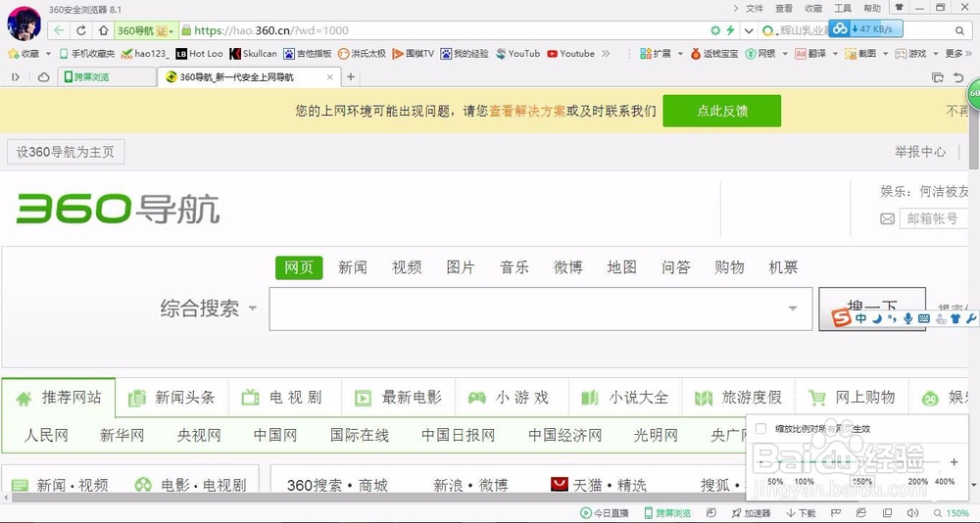Open the skin changer shirt icon in title bar
Screen dimensions: 980x523
coord(900,8)
